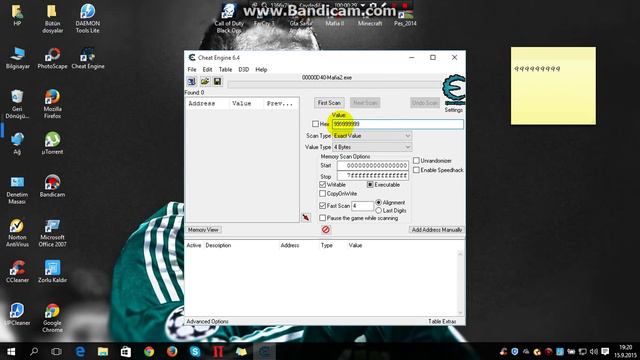The image size is (640, 360).
Task: Open the Value Type dropdown
Action: (372, 147)
